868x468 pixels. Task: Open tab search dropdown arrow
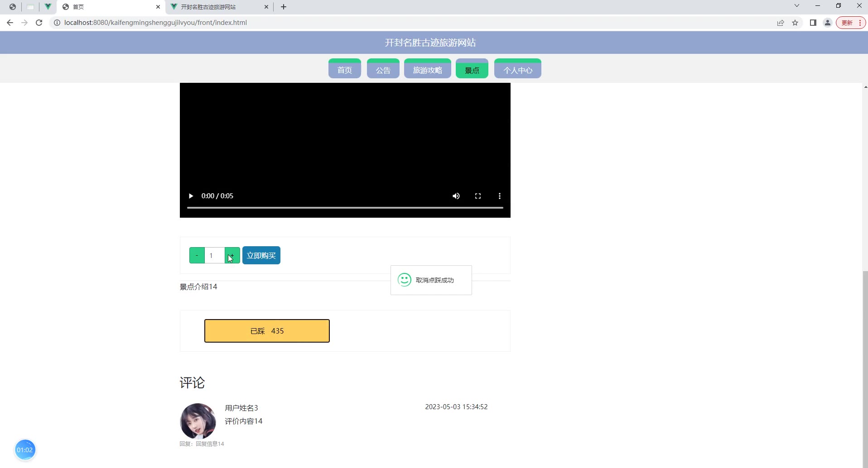point(797,6)
